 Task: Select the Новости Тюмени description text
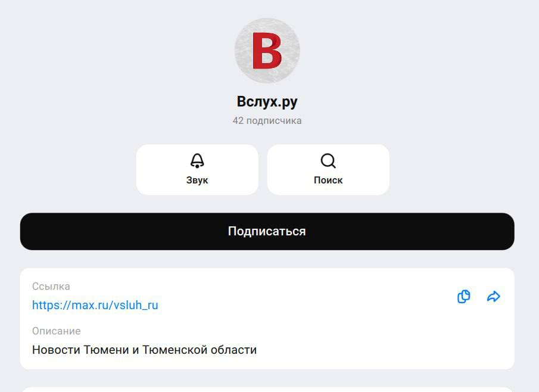click(x=144, y=350)
